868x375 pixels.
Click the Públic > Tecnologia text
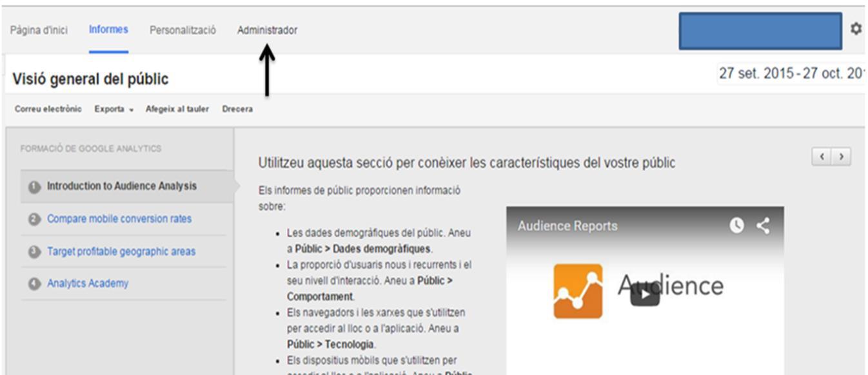click(330, 344)
